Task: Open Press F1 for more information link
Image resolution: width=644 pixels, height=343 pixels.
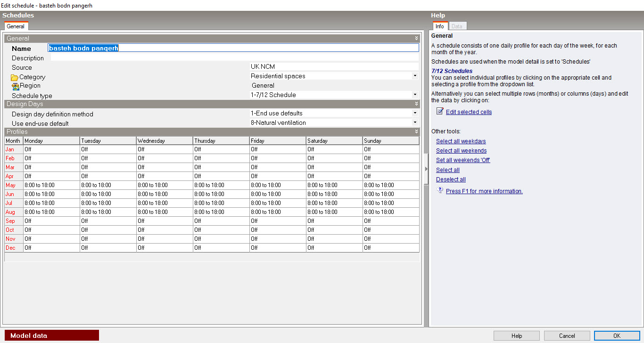Action: pos(484,191)
